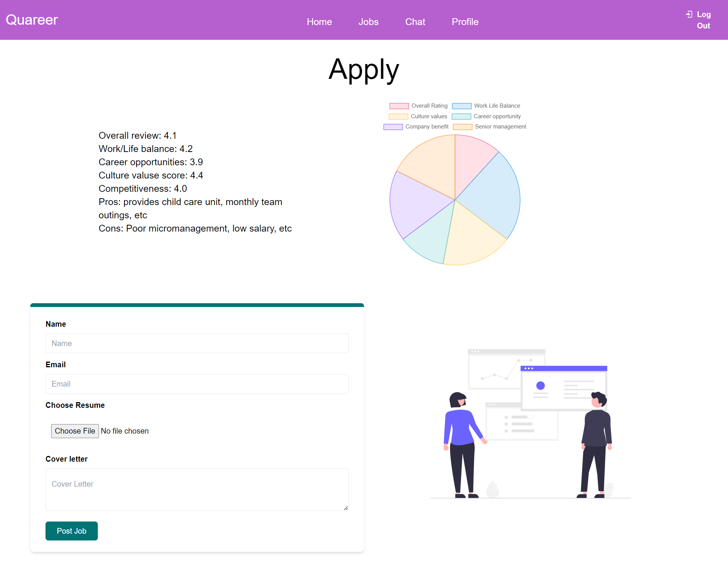Go to the Jobs menu item

[x=368, y=22]
